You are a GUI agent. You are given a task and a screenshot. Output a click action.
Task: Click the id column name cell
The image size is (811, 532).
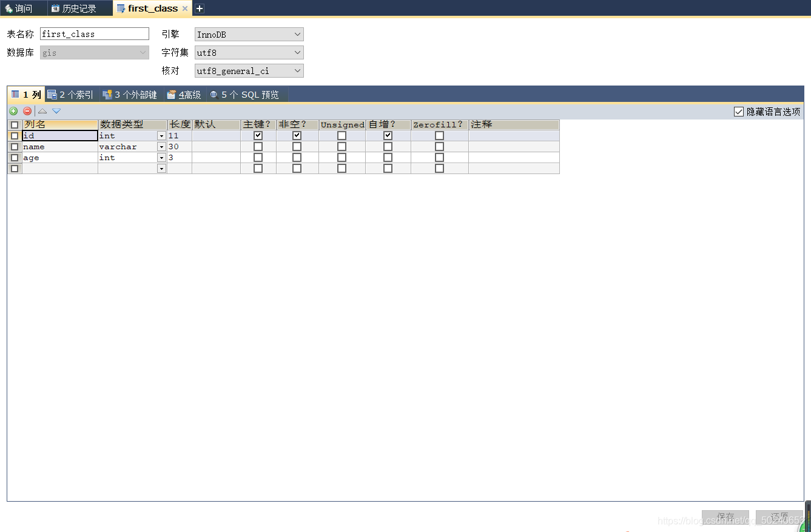click(x=60, y=136)
